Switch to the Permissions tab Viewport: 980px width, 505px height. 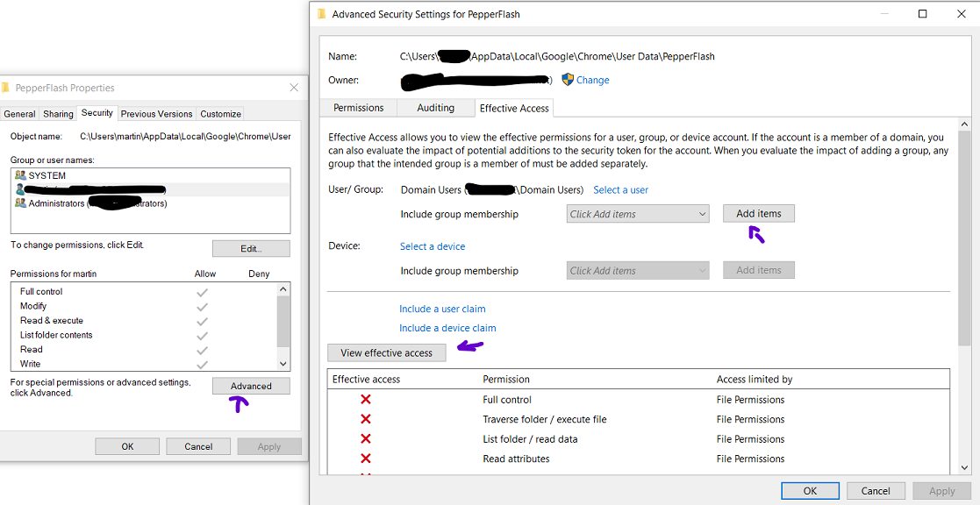(x=358, y=108)
